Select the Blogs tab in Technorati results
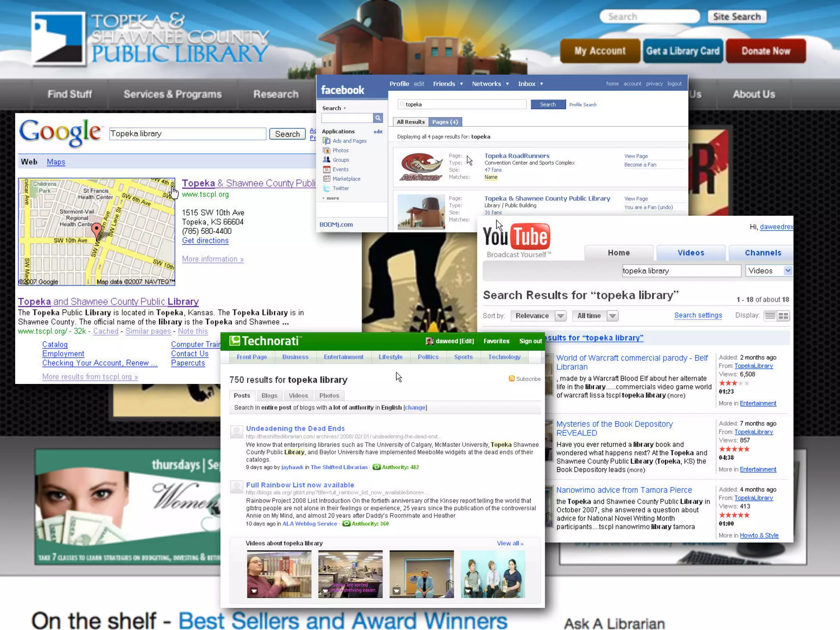Screen dimensions: 840x630 point(269,395)
